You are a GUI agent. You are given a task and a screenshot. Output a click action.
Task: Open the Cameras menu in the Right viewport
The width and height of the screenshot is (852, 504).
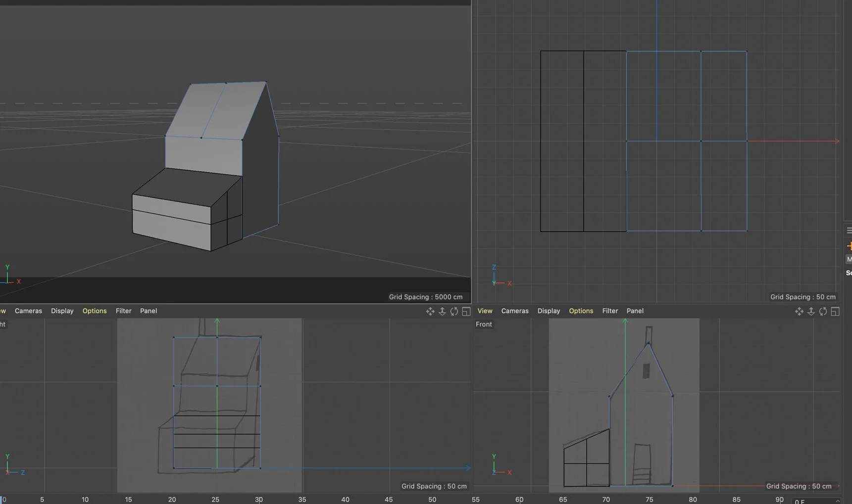point(28,311)
